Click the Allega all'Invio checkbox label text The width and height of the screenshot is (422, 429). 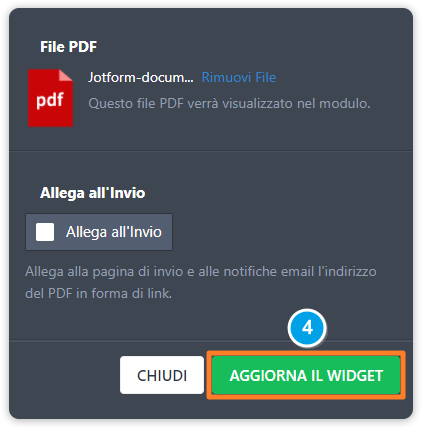click(114, 232)
